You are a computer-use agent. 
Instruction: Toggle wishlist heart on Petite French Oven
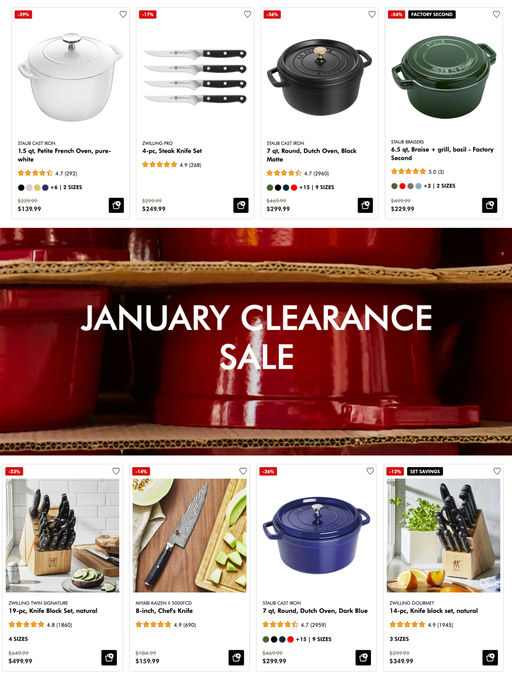[123, 14]
